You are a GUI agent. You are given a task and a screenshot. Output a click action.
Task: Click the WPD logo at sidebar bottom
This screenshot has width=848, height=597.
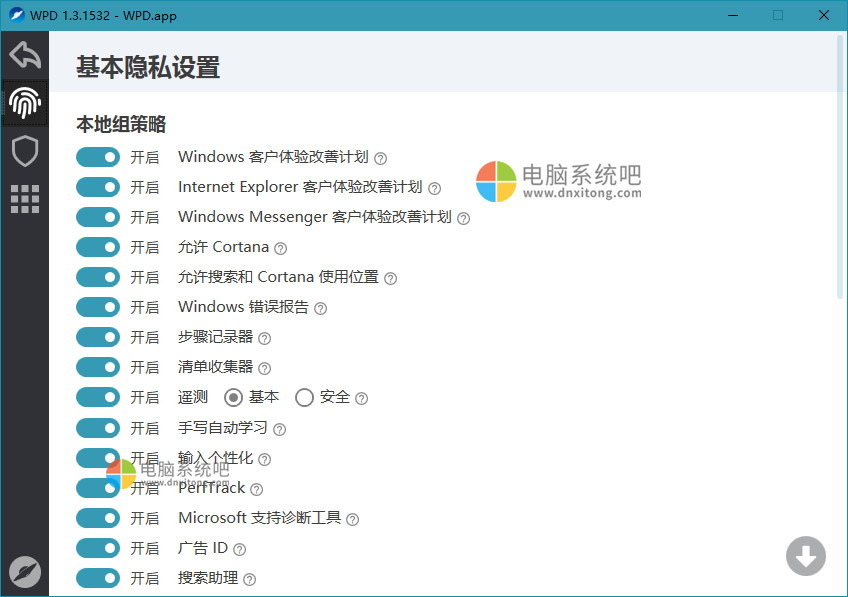[x=25, y=572]
